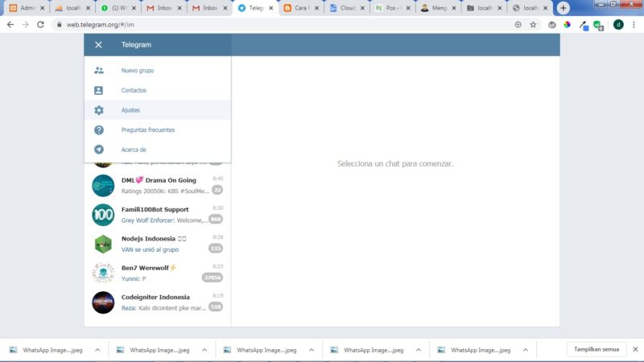644x362 pixels.
Task: Open Chrome three-dot menu
Action: (634, 25)
